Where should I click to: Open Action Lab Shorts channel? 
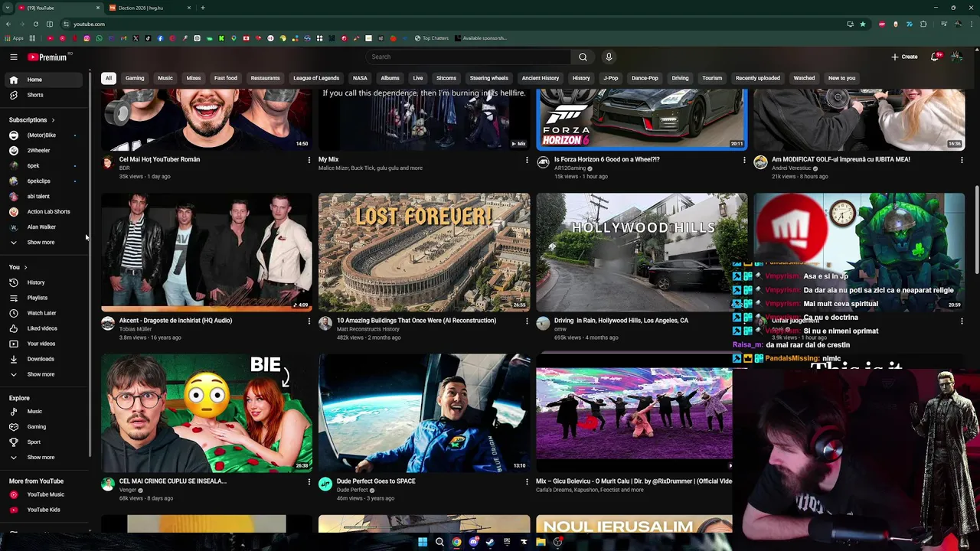pyautogui.click(x=42, y=212)
